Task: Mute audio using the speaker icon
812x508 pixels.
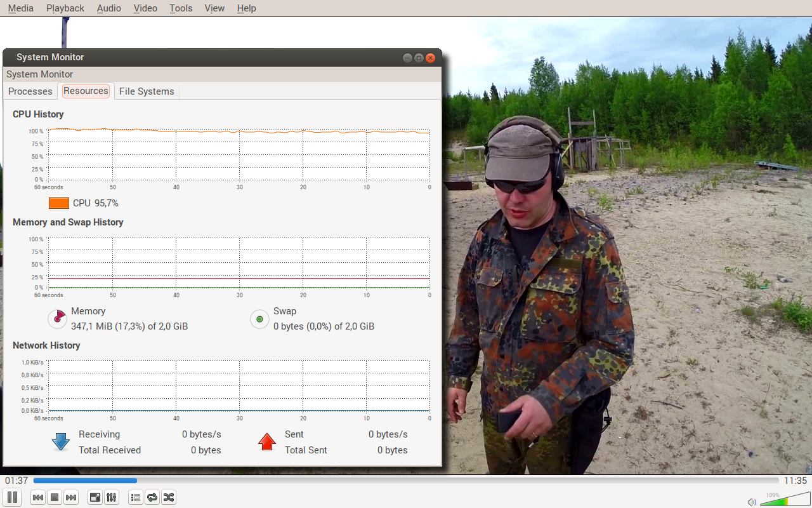Action: tap(752, 502)
